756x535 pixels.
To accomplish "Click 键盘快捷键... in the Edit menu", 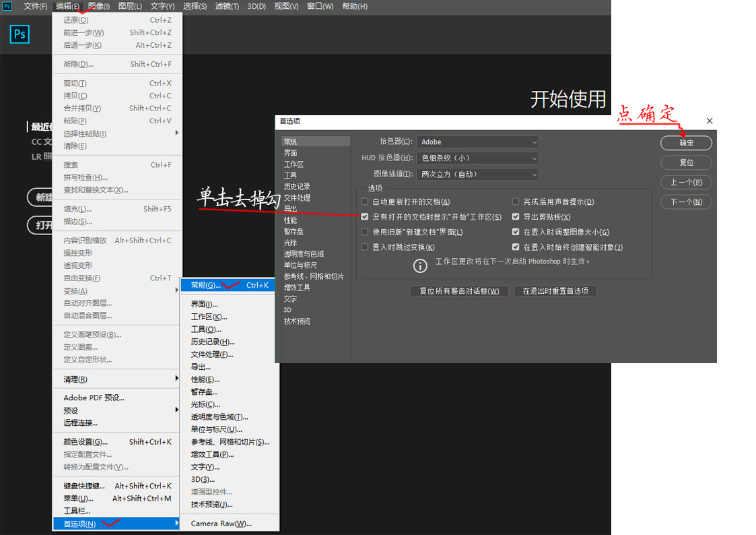I will point(117,486).
